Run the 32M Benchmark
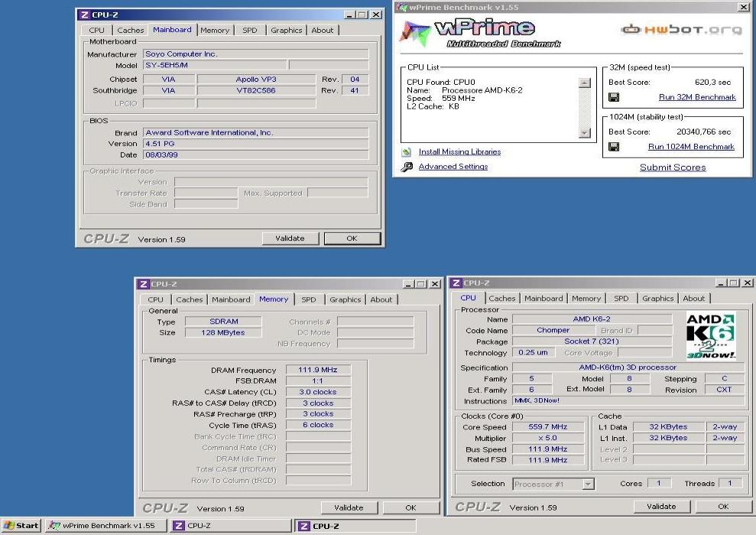The height and width of the screenshot is (535, 756). click(697, 97)
